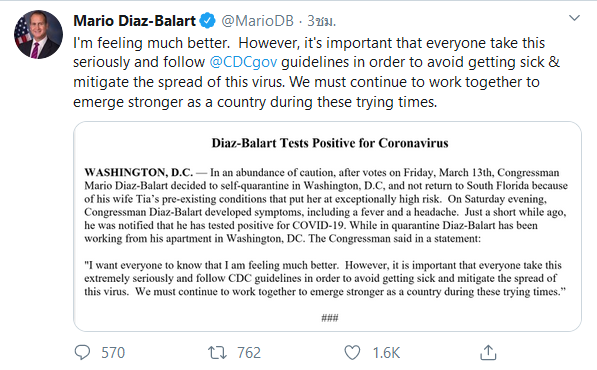Like the tweet with the heart icon
Image resolution: width=597 pixels, height=370 pixels.
click(x=352, y=352)
